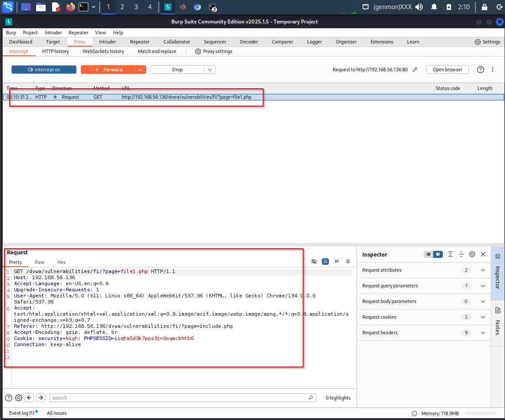Image resolution: width=505 pixels, height=420 pixels.
Task: Click the Open browser button
Action: tap(447, 70)
